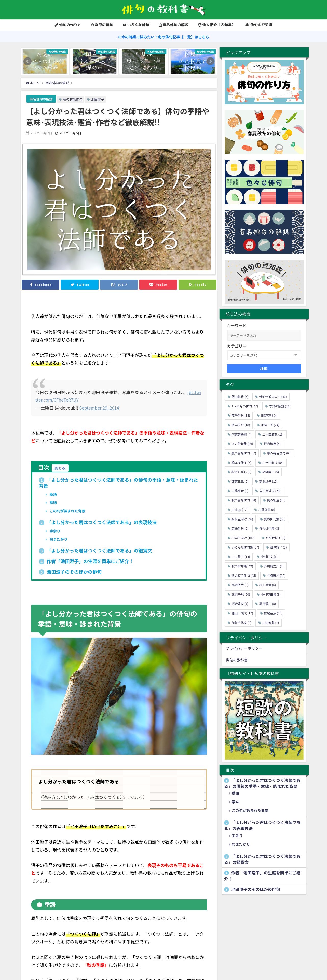Image resolution: width=327 pixels, height=980 pixels.
Task: Jump to 字余り in the main contents
Action: (x=54, y=531)
